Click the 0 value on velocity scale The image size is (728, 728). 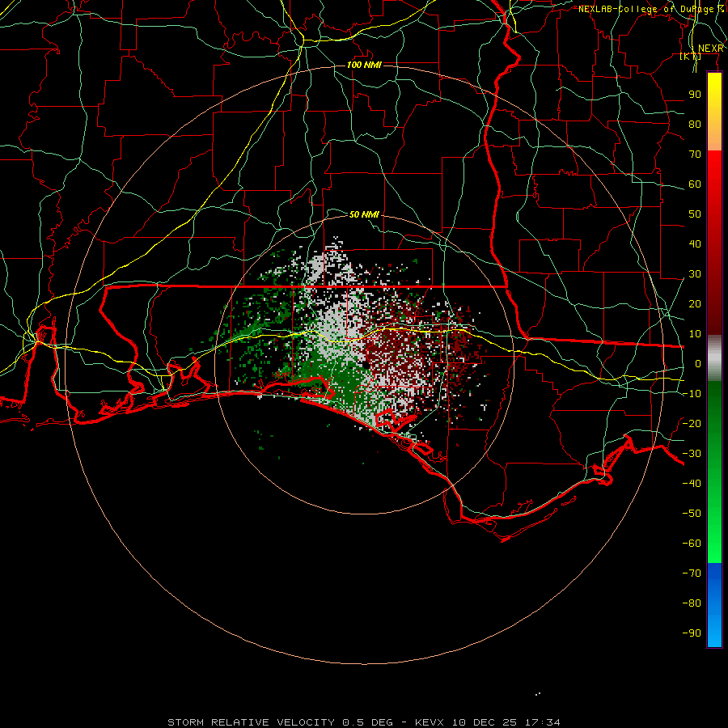[x=698, y=363]
